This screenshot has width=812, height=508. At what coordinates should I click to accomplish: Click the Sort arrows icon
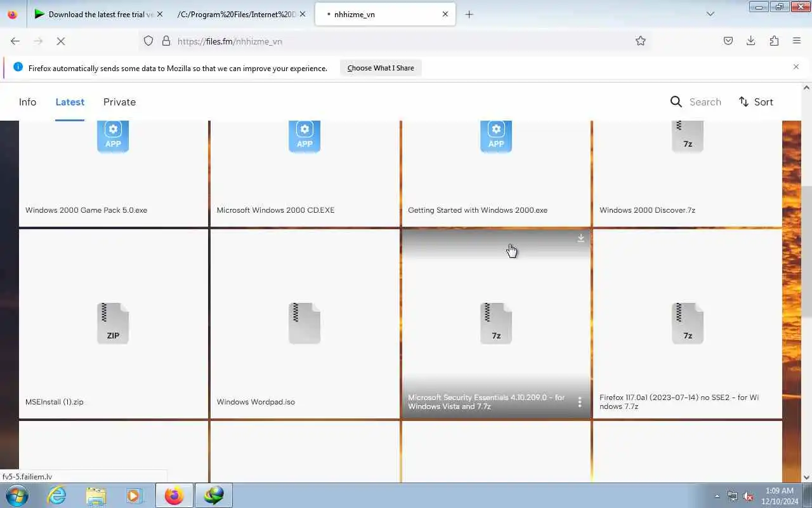(x=743, y=102)
